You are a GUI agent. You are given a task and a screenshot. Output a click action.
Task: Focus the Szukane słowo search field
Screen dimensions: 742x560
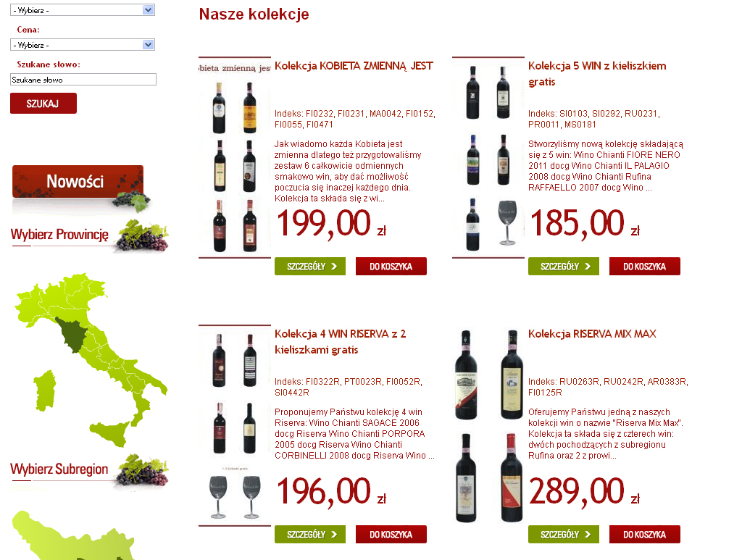tap(83, 80)
